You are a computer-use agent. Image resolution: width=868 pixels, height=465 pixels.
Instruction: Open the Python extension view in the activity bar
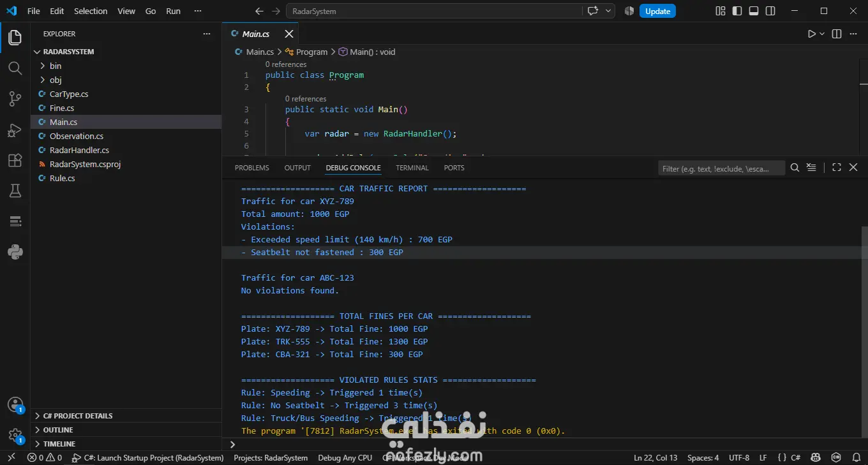(x=15, y=252)
